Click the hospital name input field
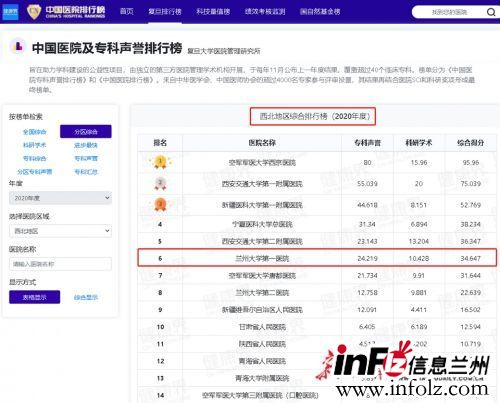500x403 pixels. 60,264
